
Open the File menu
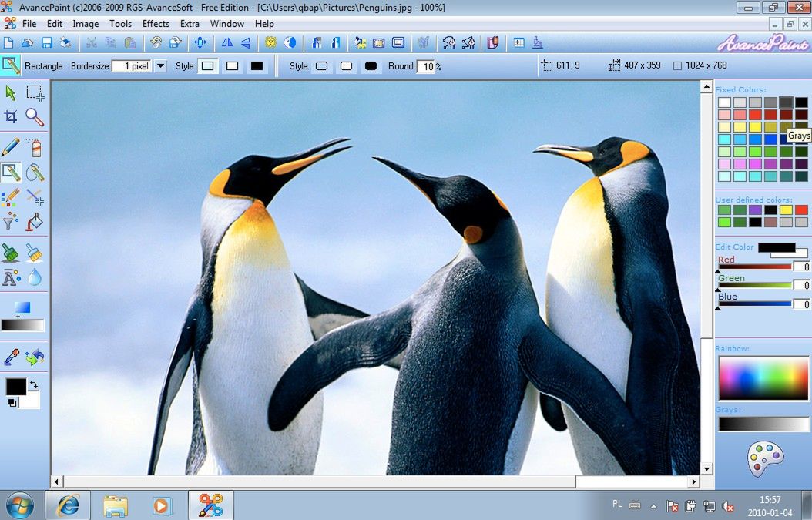tap(29, 24)
